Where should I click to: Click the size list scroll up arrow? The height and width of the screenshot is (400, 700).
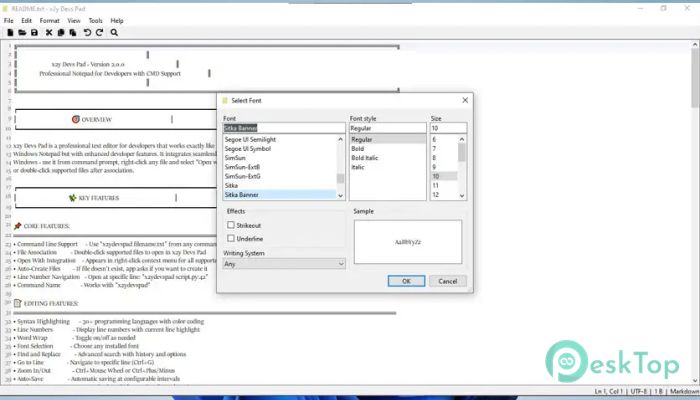tap(462, 139)
